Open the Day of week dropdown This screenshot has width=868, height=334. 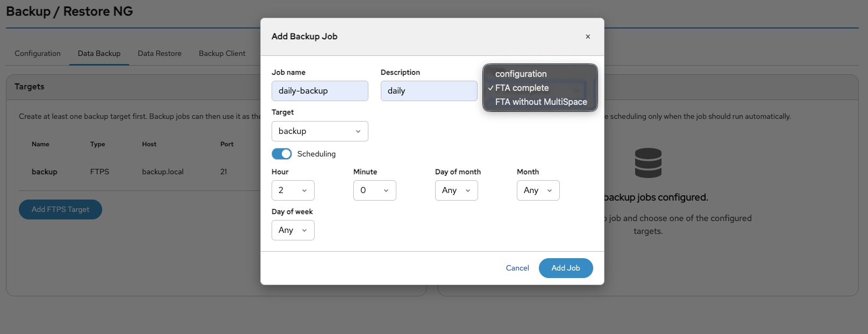pyautogui.click(x=293, y=230)
